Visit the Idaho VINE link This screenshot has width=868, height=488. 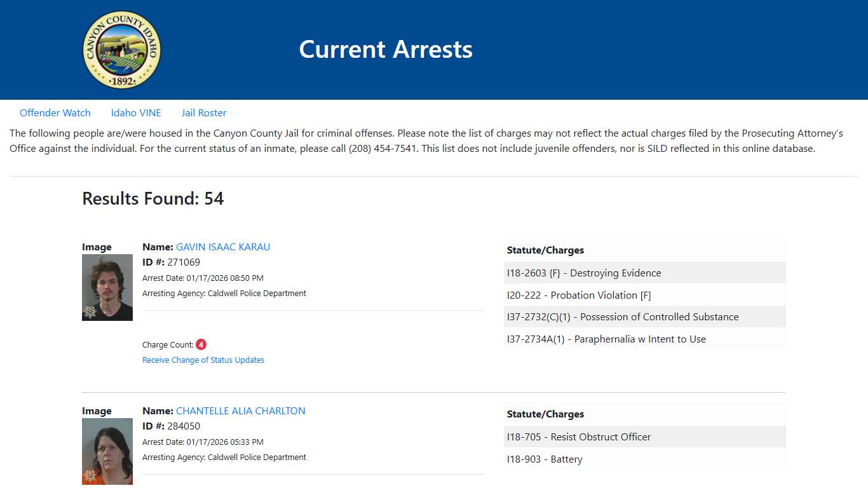[x=135, y=112]
